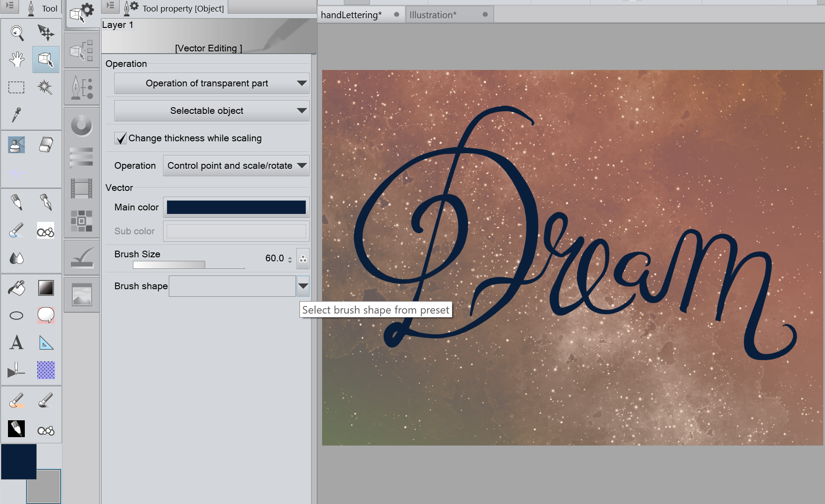Open the color wheel palette icon
Screen dimensions: 825x504
click(x=82, y=125)
